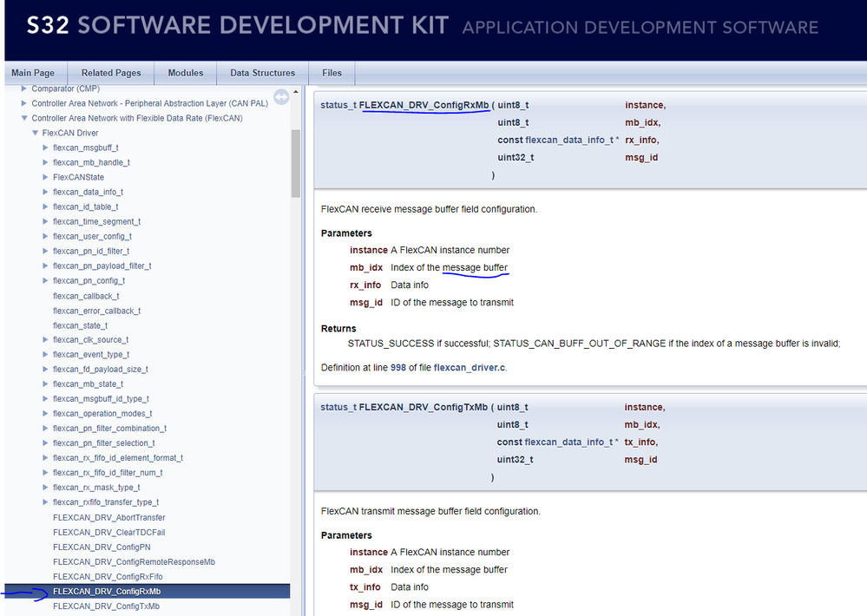Expand the FlexCANState node arrow
This screenshot has height=616, width=867.
(45, 177)
